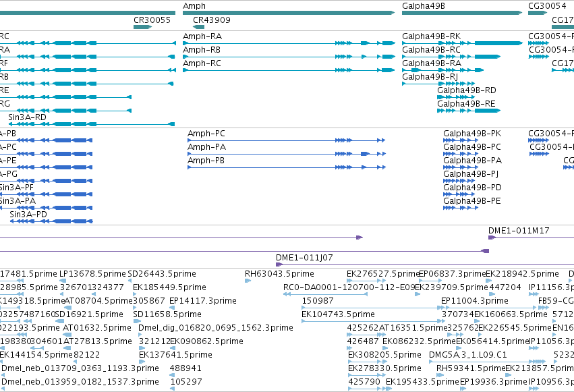Image resolution: width=574 pixels, height=392 pixels.
Task: Click the DME1-011M17 BAC label
Action: (x=519, y=231)
